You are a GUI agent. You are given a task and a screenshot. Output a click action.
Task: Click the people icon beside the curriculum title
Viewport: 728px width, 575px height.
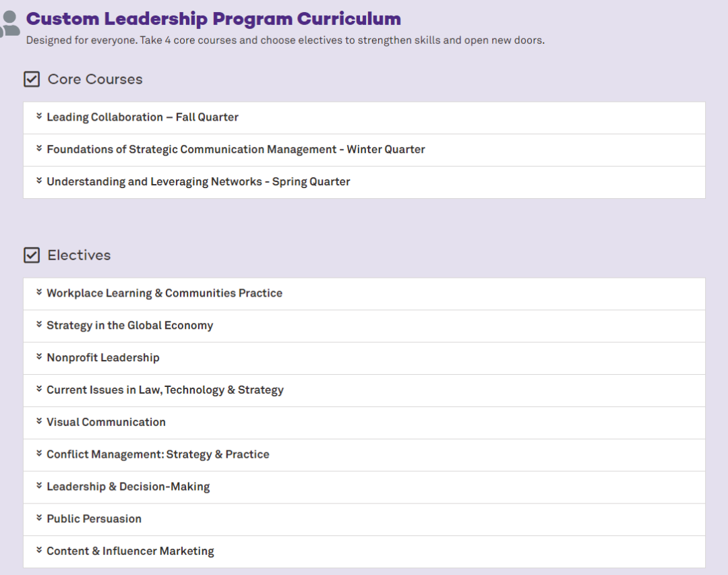coord(9,24)
